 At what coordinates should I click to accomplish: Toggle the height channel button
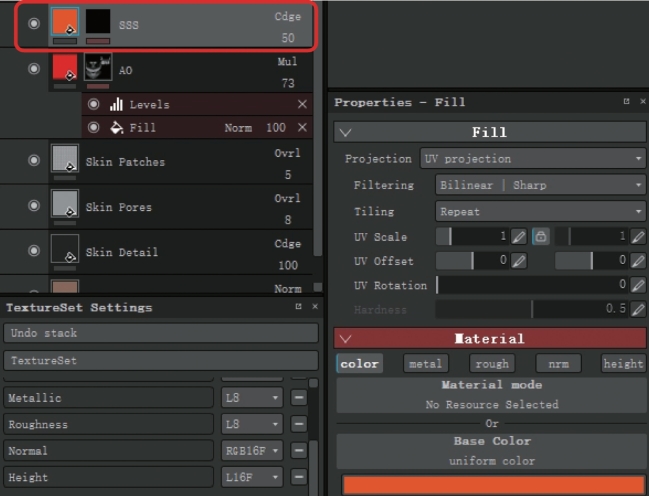(x=624, y=364)
